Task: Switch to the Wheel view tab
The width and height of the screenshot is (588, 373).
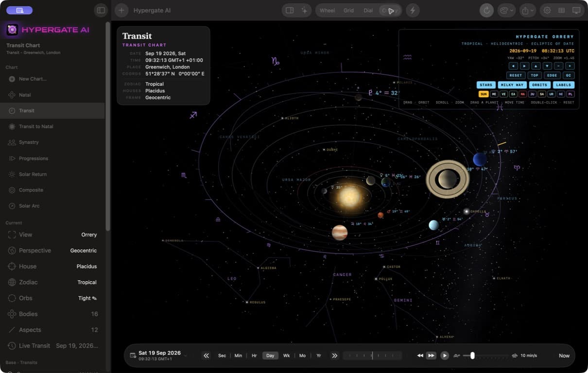Action: coord(327,10)
